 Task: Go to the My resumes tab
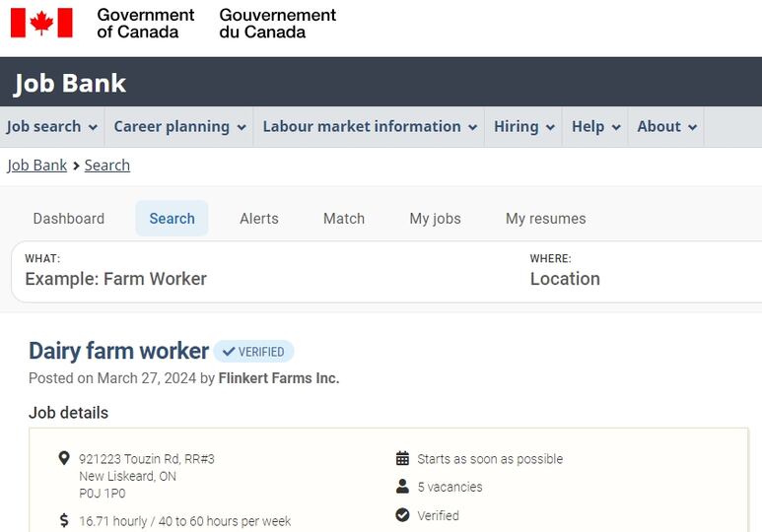pyautogui.click(x=545, y=219)
